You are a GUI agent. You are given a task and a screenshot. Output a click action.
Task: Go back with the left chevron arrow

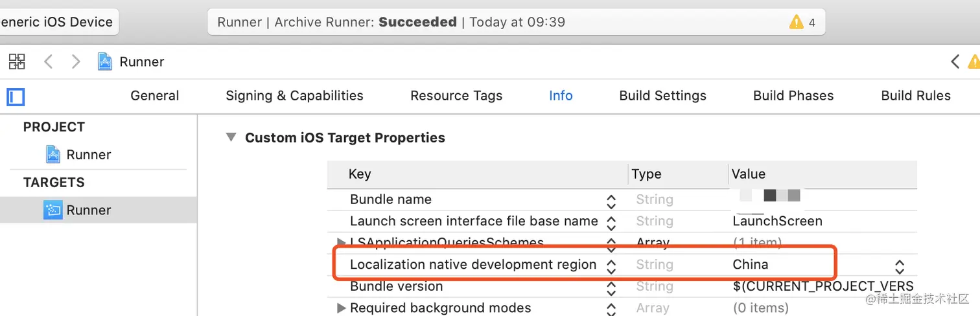tap(48, 62)
